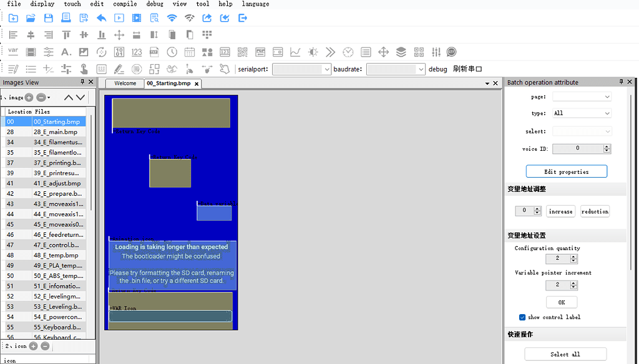Click the text display 'A.' icon
This screenshot has height=364, width=639.
[66, 52]
